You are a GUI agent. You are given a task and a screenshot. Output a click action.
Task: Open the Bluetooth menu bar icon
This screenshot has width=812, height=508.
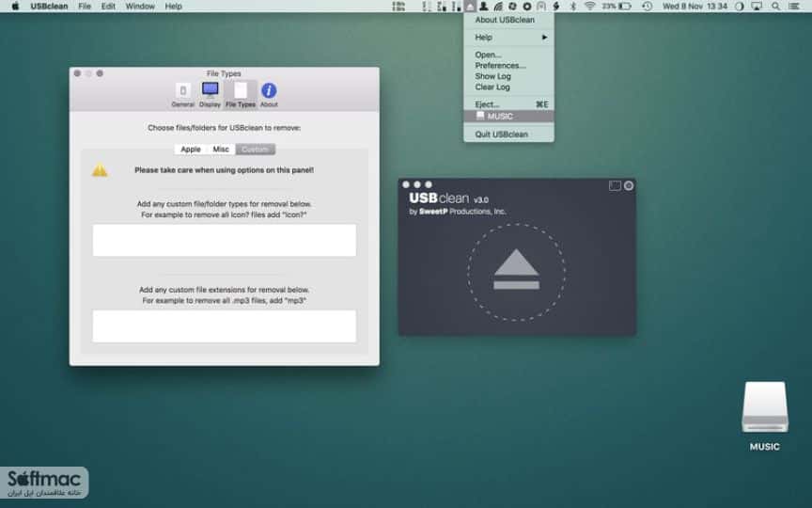pyautogui.click(x=572, y=7)
